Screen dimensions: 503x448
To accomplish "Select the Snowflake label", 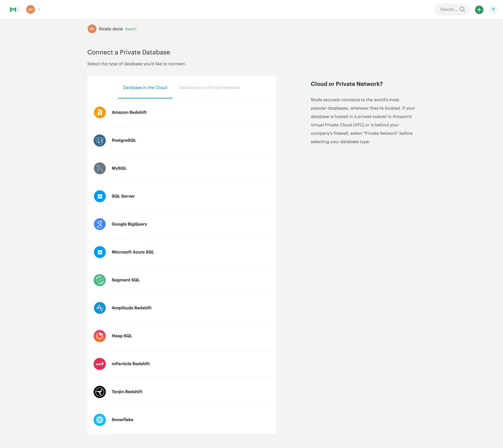I will pos(122,420).
